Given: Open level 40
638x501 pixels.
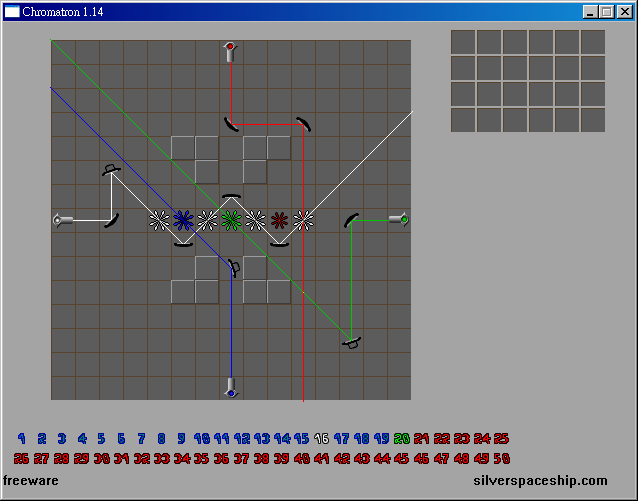Looking at the screenshot, I should (302, 459).
